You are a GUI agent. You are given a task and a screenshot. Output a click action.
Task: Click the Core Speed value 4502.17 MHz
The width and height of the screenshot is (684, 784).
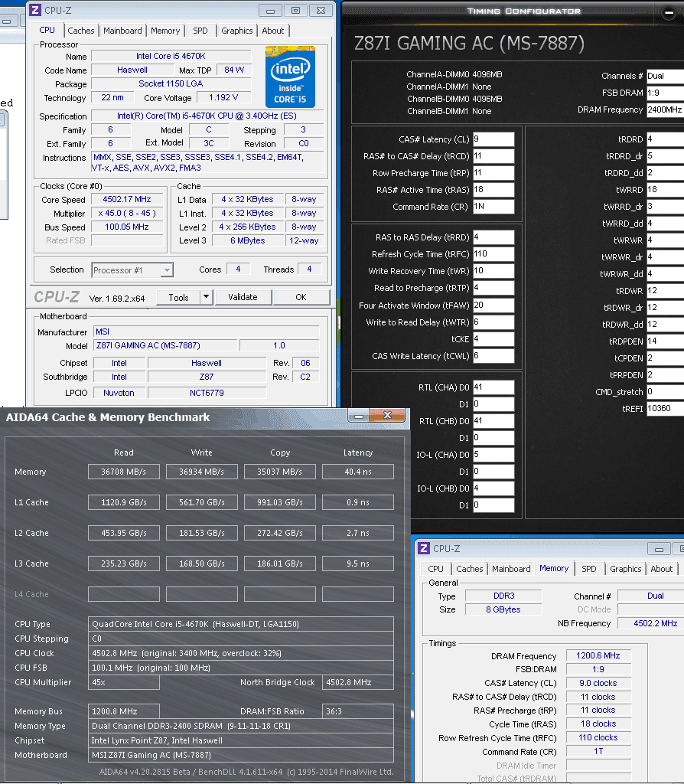[128, 200]
